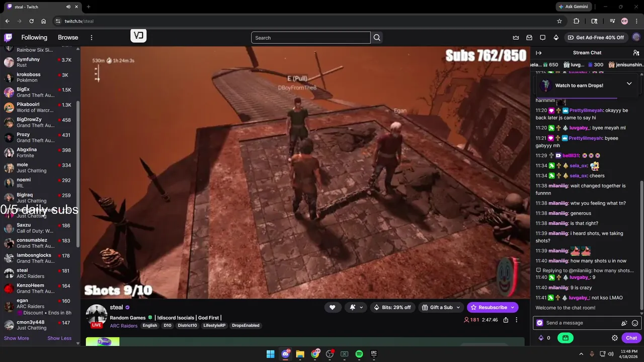Expand the Watch to earn Drops chevron
The height and width of the screenshot is (362, 644).
pos(629,83)
